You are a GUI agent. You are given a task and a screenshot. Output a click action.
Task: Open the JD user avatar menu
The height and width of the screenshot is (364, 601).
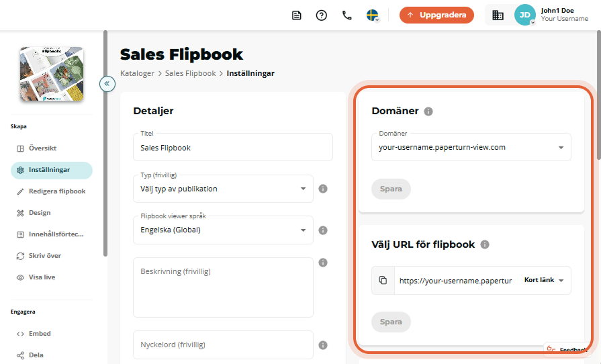pos(524,15)
